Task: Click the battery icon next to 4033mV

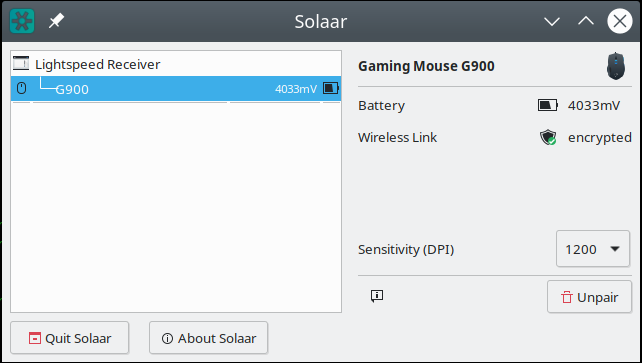Action: [547, 106]
